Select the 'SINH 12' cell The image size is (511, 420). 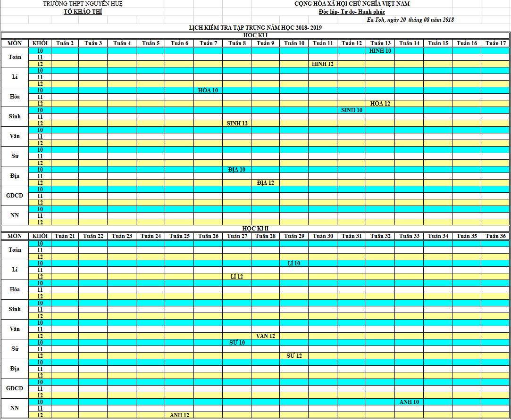pyautogui.click(x=237, y=124)
